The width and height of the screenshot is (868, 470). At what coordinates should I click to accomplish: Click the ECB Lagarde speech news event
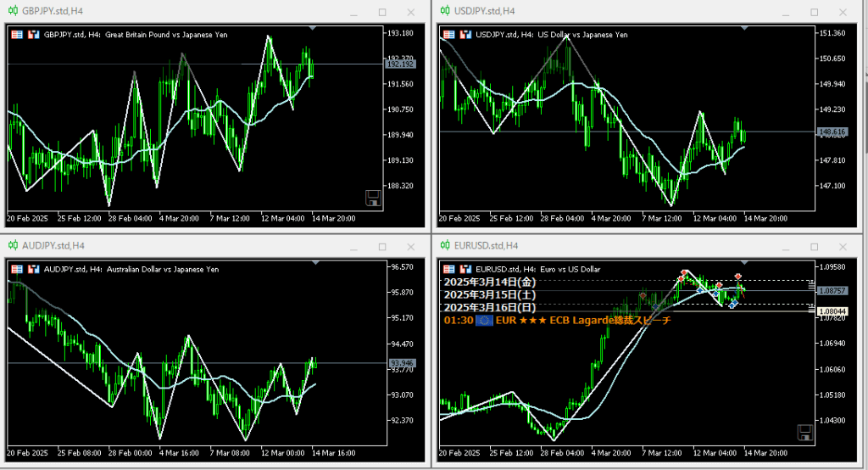click(x=585, y=320)
